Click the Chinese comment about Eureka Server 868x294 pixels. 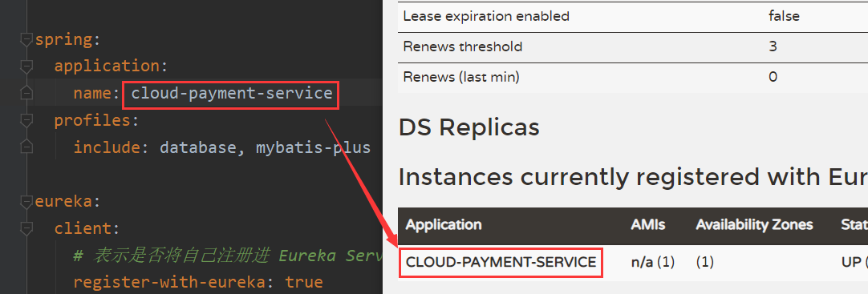[228, 256]
